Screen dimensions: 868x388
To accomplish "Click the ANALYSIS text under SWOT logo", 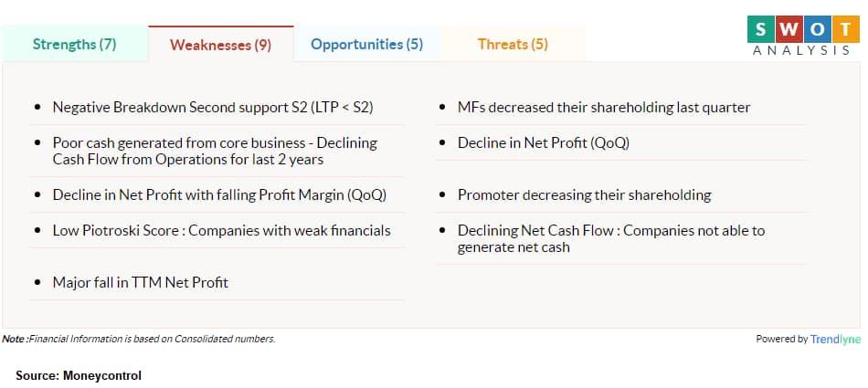I will point(801,50).
